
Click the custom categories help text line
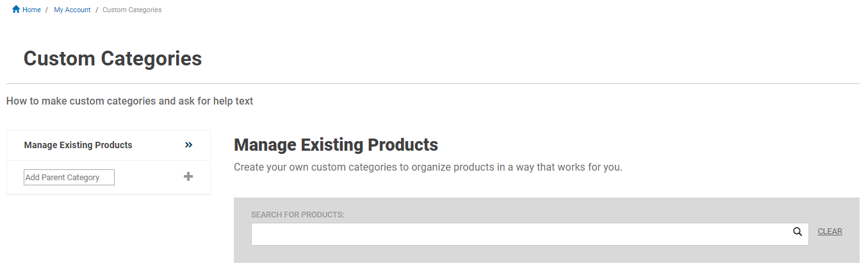pyautogui.click(x=129, y=101)
